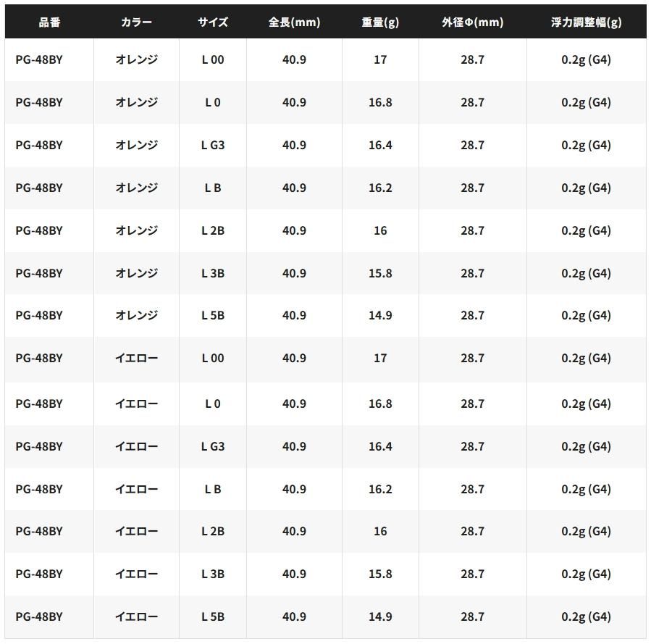Viewport: 651px width, 644px height.
Task: Select size L 00 in the オレンジ rows
Action: 213,59
